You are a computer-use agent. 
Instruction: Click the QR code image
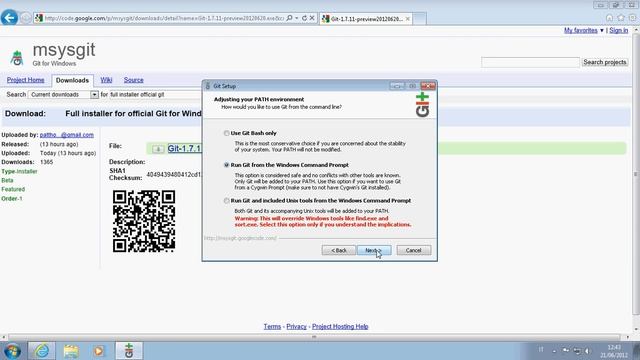coord(144,221)
